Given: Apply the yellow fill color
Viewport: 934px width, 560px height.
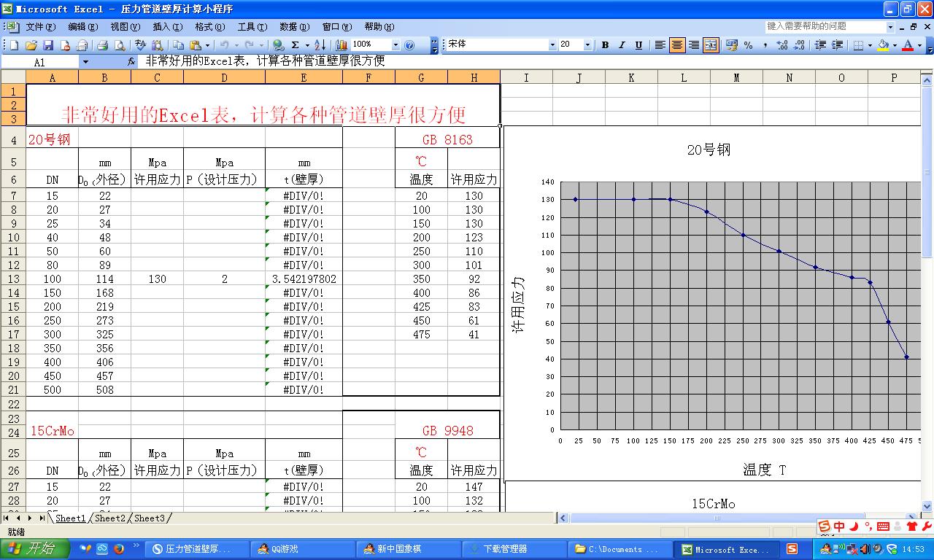Looking at the screenshot, I should click(x=883, y=45).
